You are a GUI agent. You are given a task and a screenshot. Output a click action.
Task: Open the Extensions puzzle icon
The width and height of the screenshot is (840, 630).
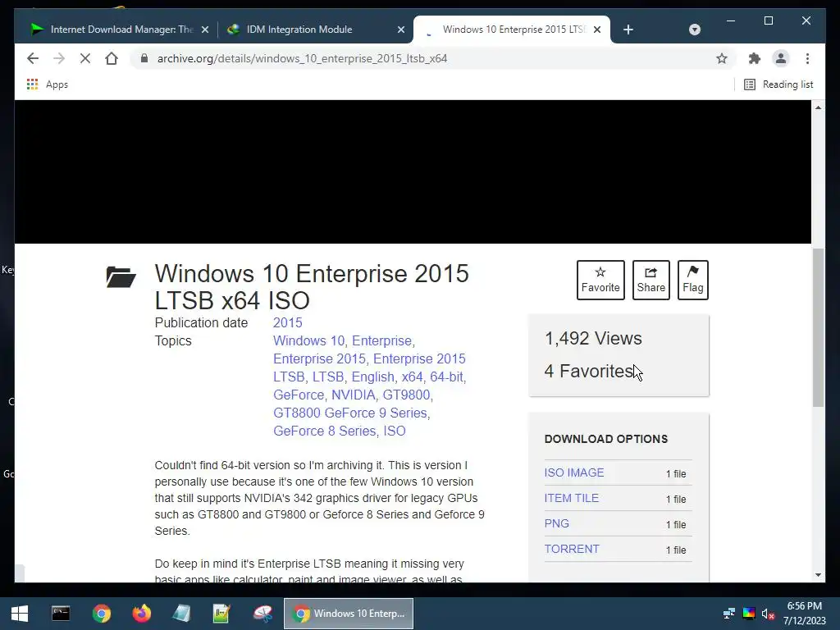(x=755, y=58)
